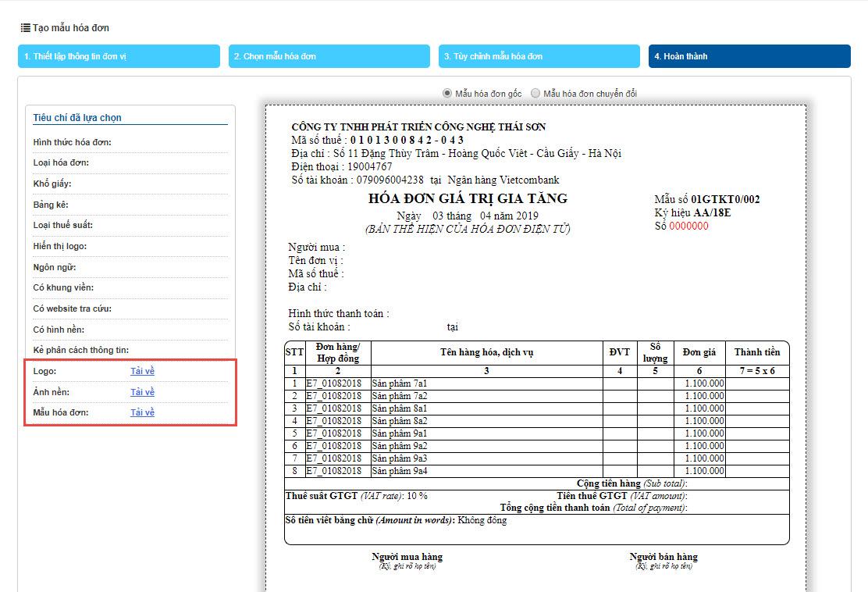The image size is (868, 592).
Task: Click the Thuế suất GTGT row in the invoice
Action: 357,496
